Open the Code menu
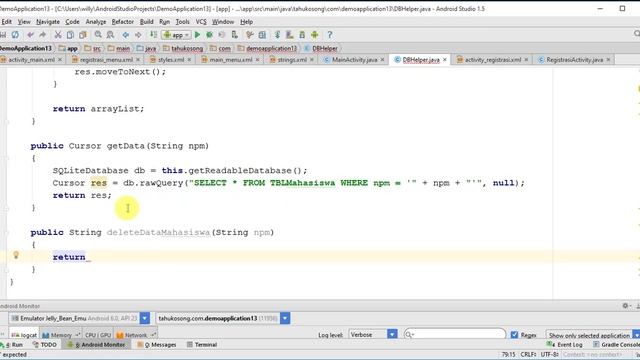Viewport: 640px width, 360px height. pos(72,22)
